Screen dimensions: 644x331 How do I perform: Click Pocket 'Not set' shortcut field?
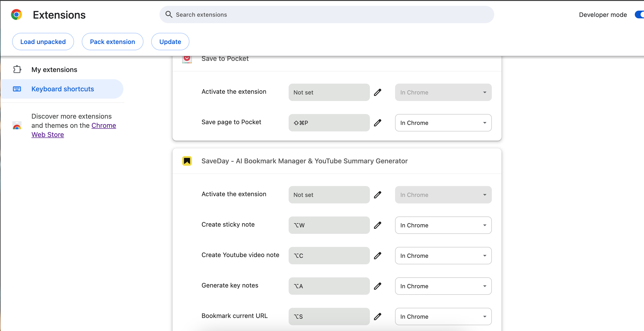[329, 92]
